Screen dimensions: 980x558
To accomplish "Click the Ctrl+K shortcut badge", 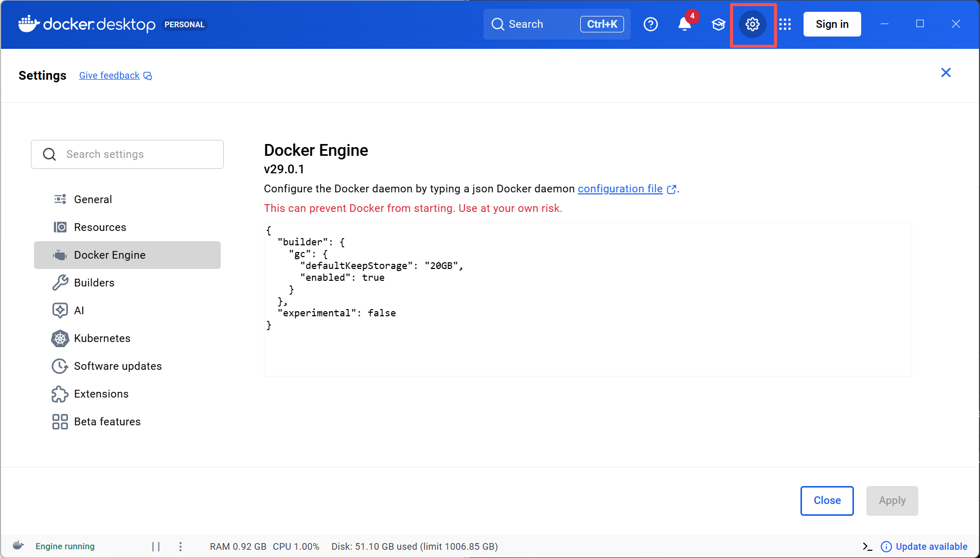I will pyautogui.click(x=602, y=24).
